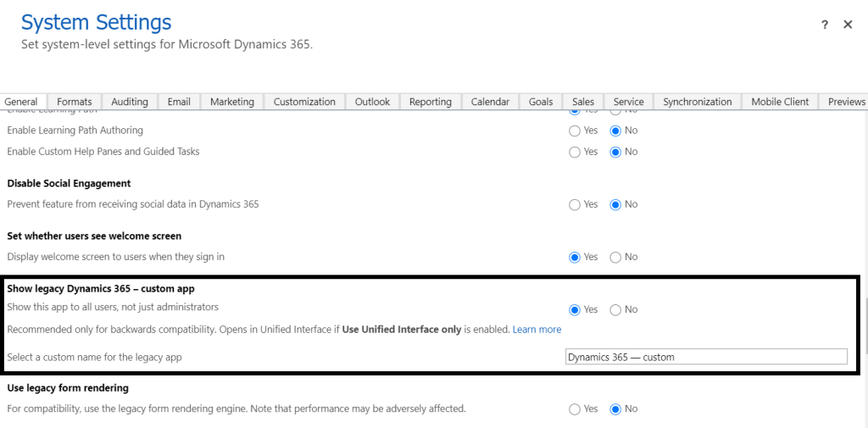Select Yes for Enable Learning Path Authoring

[576, 131]
